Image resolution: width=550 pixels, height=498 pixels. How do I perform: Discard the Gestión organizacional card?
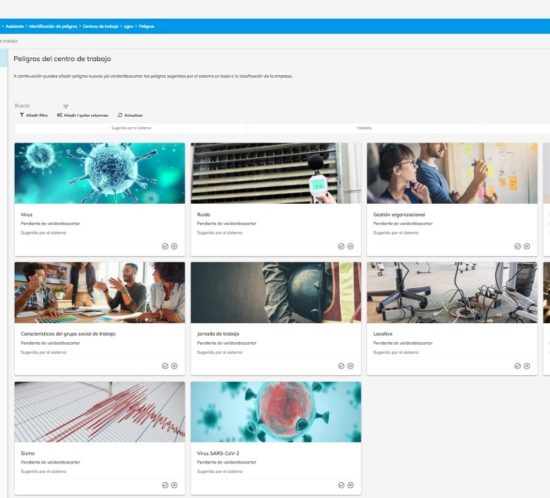pos(526,247)
